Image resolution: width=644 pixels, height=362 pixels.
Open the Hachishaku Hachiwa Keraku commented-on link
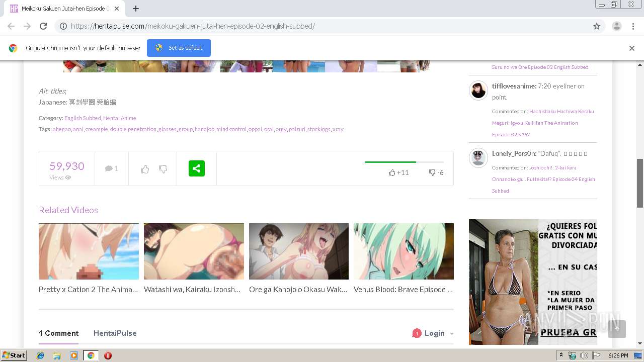point(543,123)
